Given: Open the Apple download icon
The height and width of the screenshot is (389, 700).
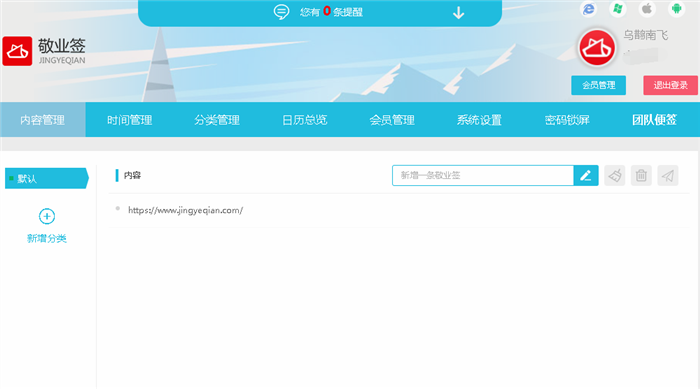Looking at the screenshot, I should coord(647,8).
